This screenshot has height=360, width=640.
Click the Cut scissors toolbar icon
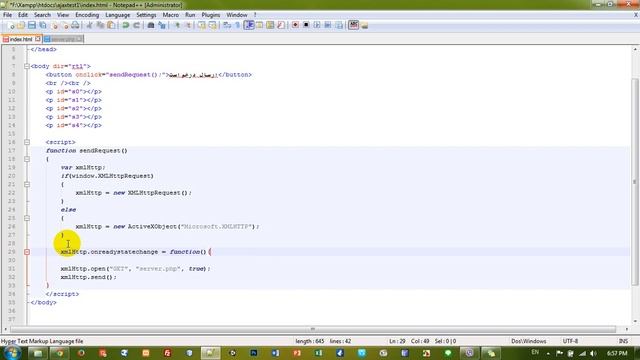[x=89, y=25]
